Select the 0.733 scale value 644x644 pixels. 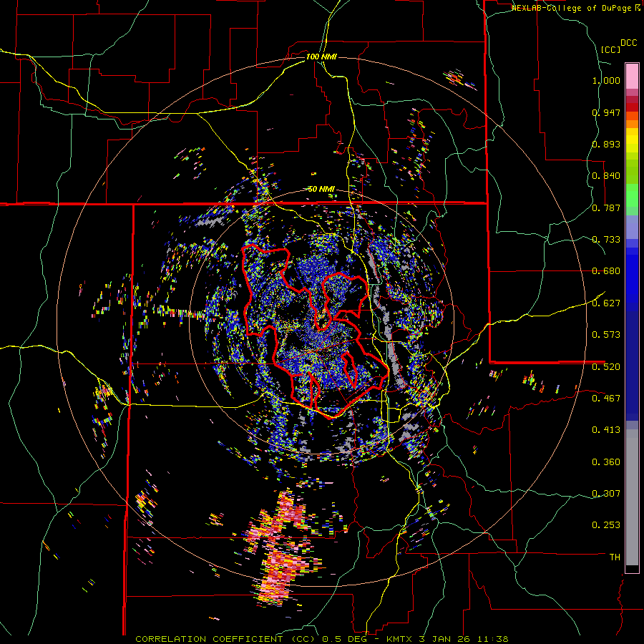(606, 240)
